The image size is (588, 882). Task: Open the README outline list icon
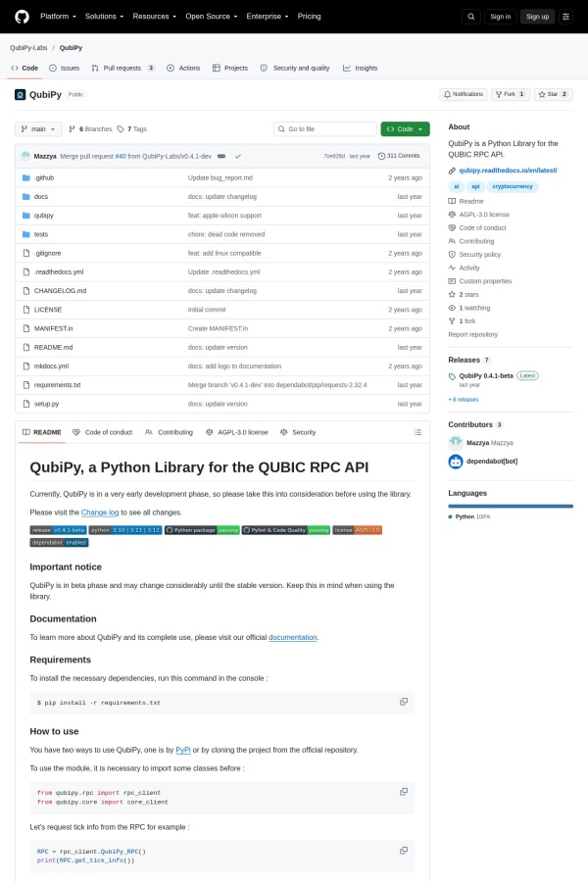tap(417, 432)
